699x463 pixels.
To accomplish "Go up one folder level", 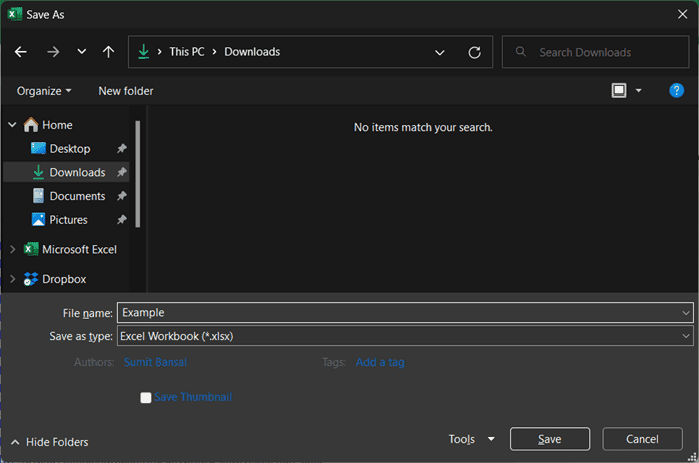I will [x=108, y=52].
